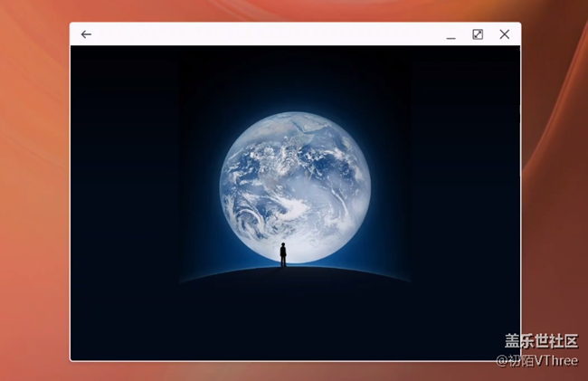Click the @初陌VThree watermark text

pos(536,360)
